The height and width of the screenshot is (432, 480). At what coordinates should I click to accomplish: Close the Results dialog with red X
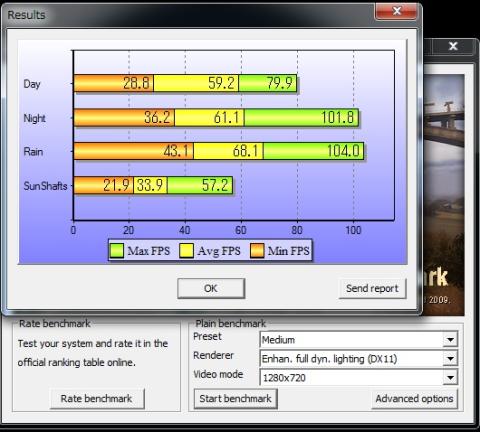coord(396,11)
